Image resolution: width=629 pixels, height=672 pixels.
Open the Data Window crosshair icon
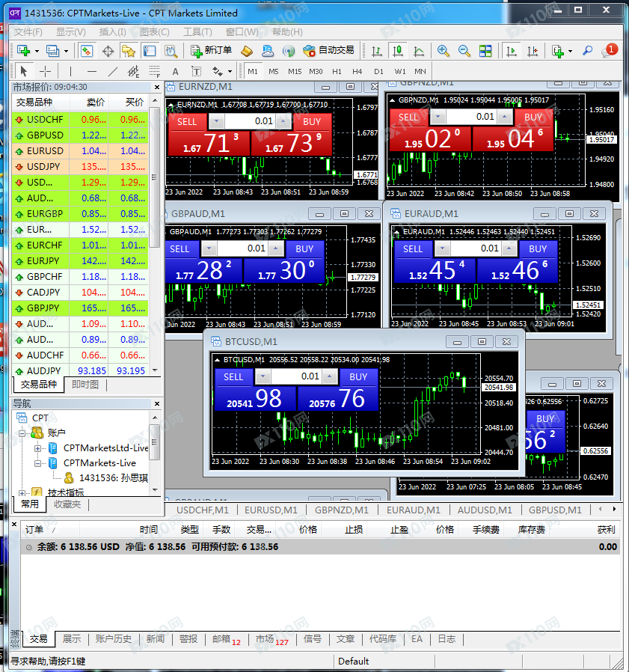[x=108, y=52]
